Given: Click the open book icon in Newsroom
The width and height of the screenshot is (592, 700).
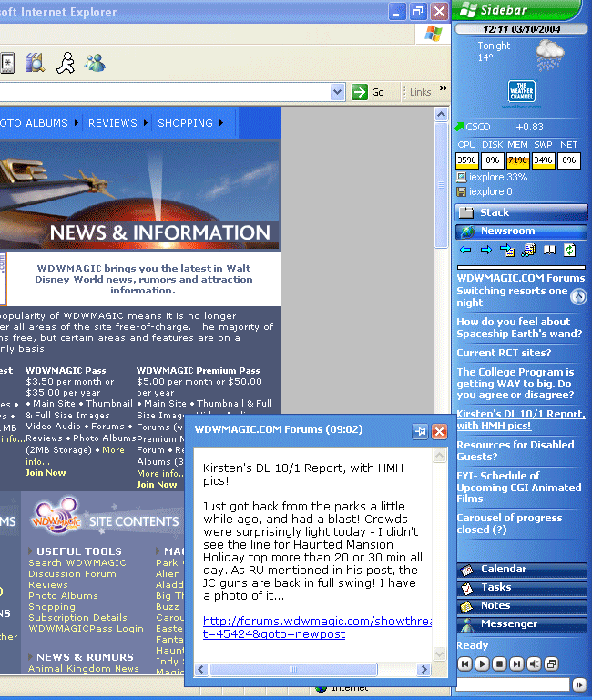Looking at the screenshot, I should [x=549, y=250].
